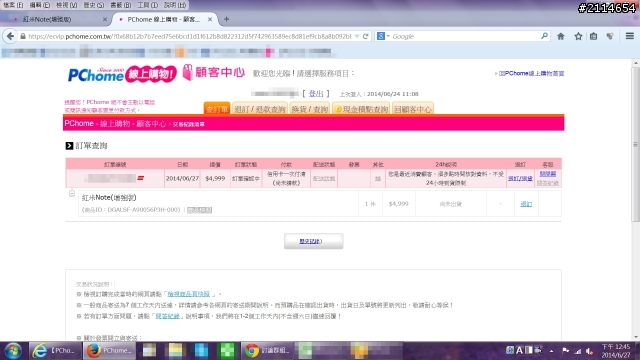Open the bookmarks list icon

pyautogui.click(x=593, y=36)
